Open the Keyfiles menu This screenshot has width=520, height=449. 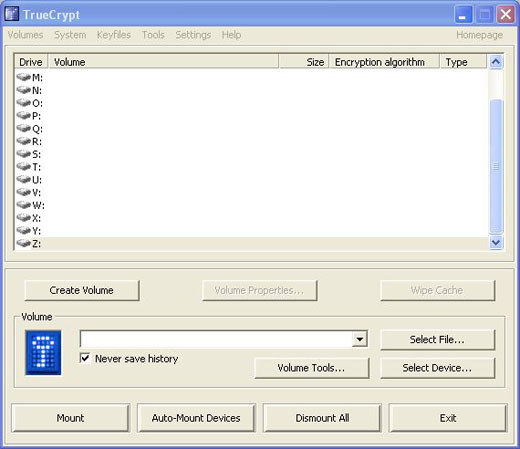[x=114, y=35]
